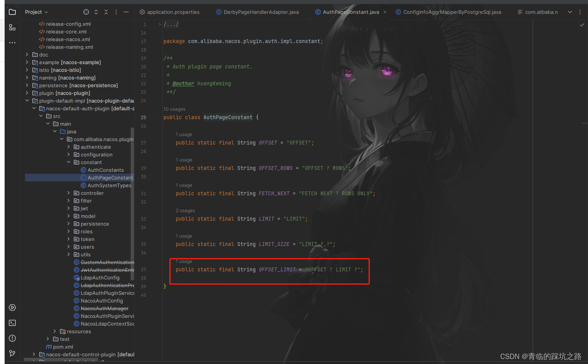Switch to ConfigInfoAggrMapperByPostgreSql.java tab
The height and width of the screenshot is (364, 588).
tap(448, 12)
